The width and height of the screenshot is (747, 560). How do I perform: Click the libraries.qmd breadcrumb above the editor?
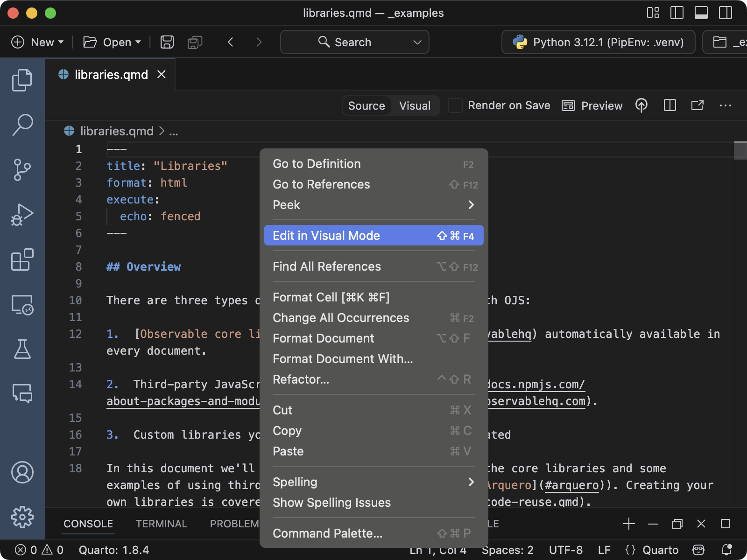(116, 131)
